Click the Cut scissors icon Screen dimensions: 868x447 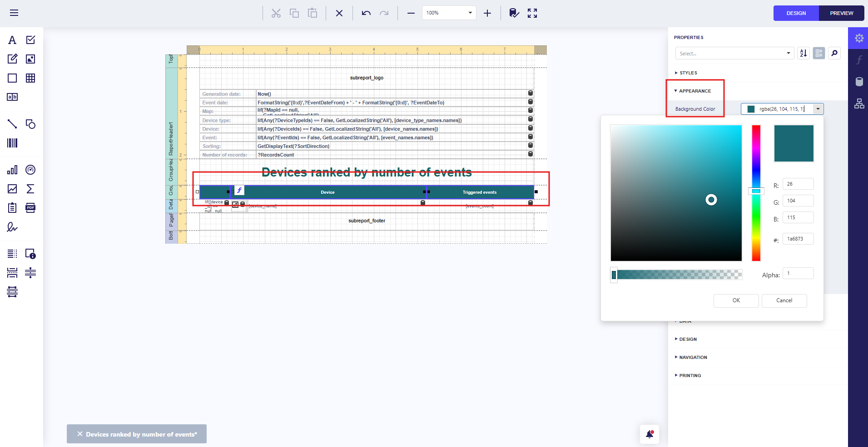coord(276,13)
